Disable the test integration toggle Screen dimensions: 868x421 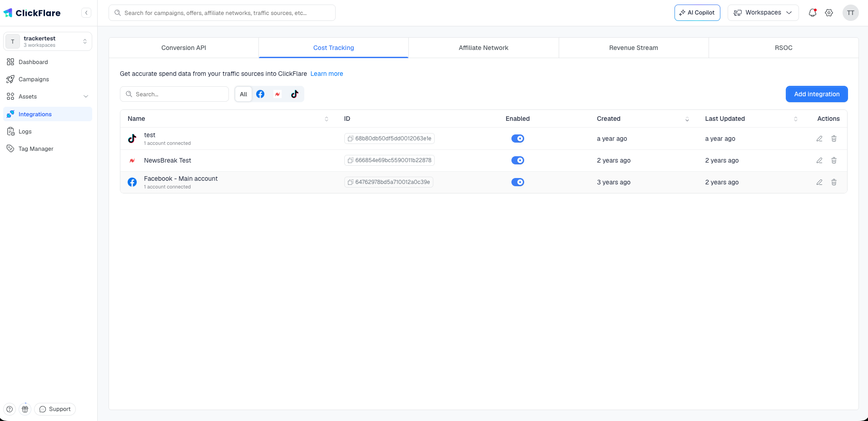tap(518, 139)
